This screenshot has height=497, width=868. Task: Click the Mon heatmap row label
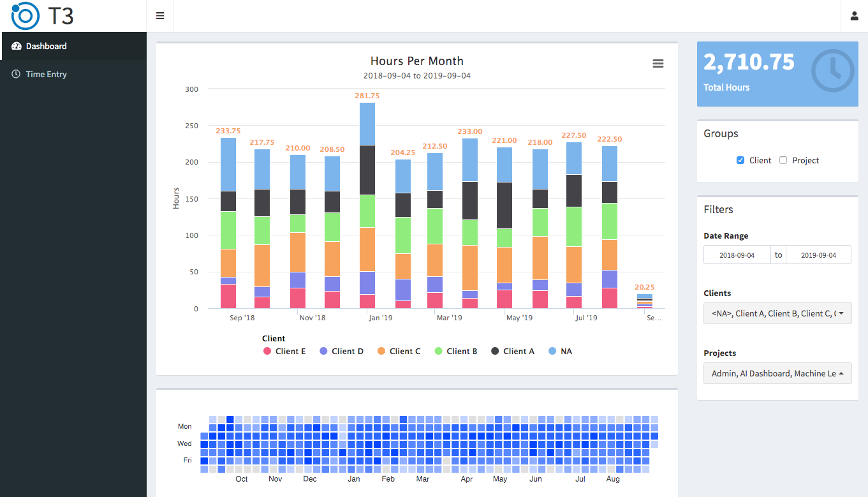click(x=184, y=427)
